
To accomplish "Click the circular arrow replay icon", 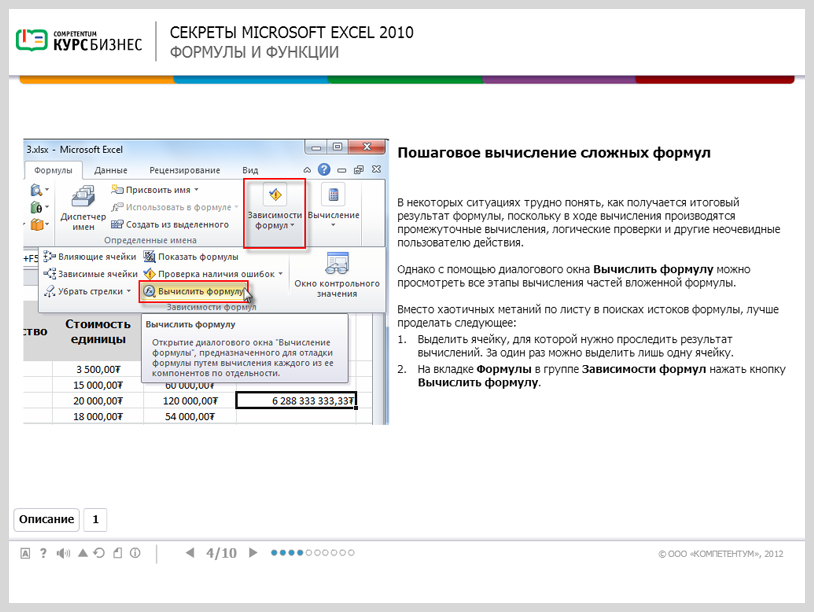I will tap(99, 553).
